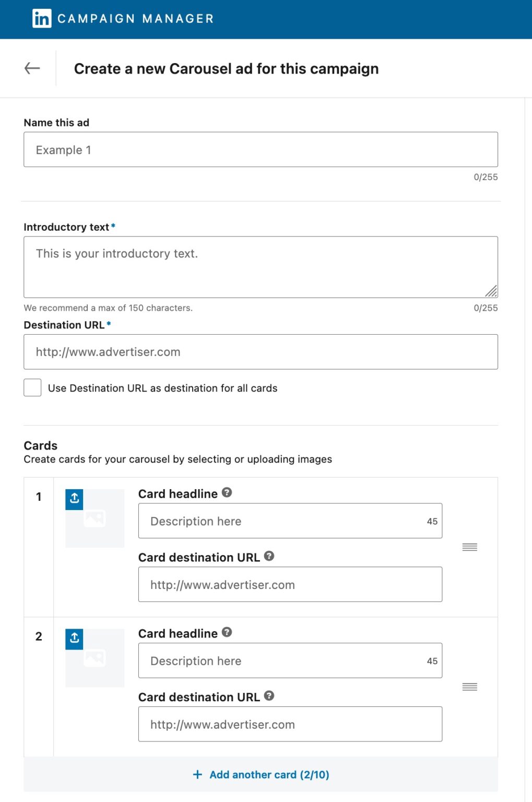This screenshot has width=532, height=802.
Task: Click the resize grip on the introductory textarea
Action: 492,290
